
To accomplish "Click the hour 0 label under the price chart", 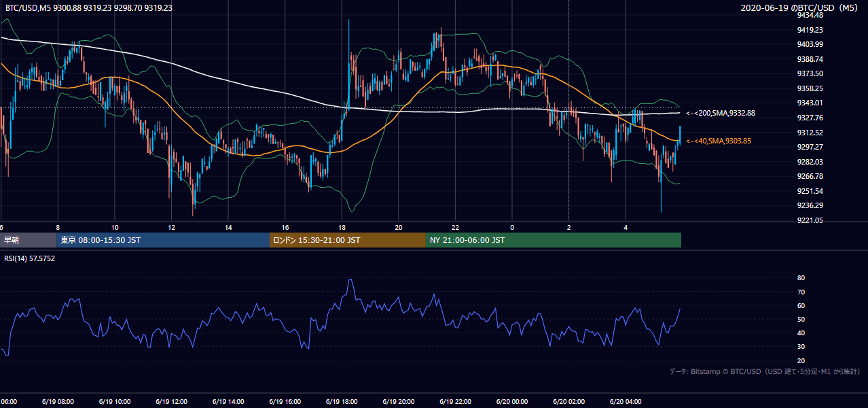I will click(512, 227).
